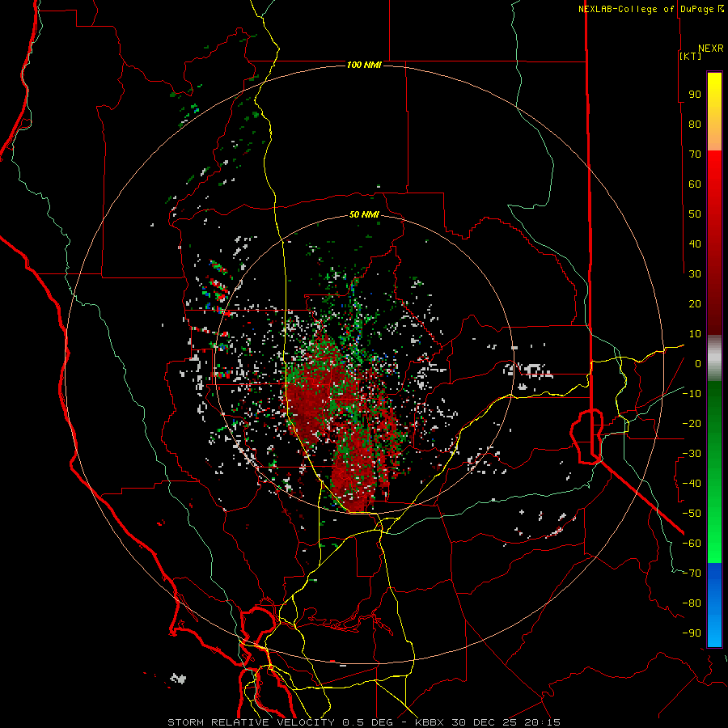
Task: Select the 70 label on the color scale
Action: point(695,154)
